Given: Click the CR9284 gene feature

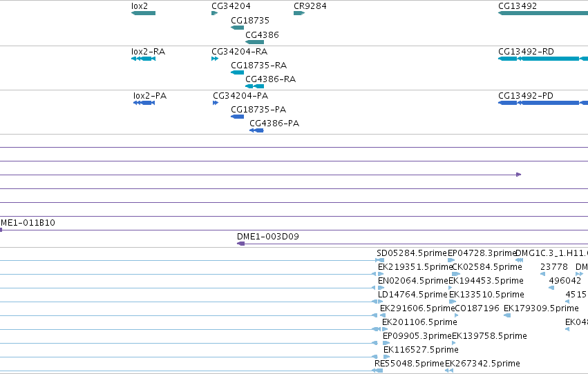Looking at the screenshot, I should pos(299,13).
